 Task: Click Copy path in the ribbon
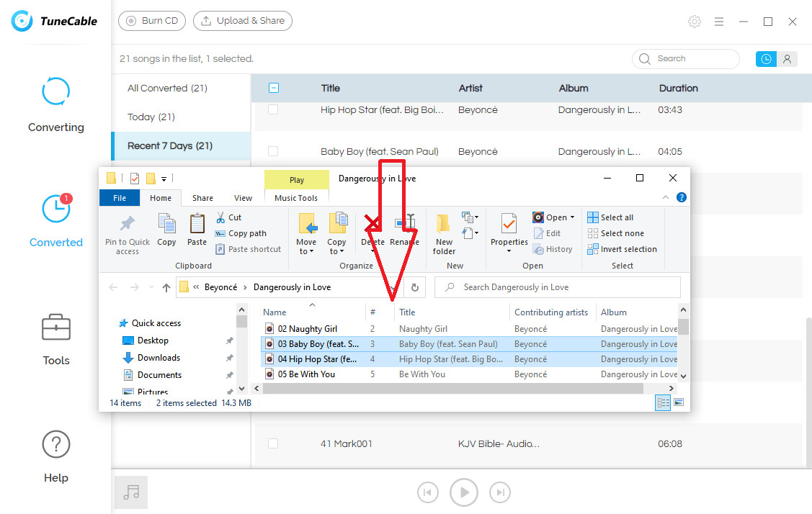pyautogui.click(x=241, y=233)
